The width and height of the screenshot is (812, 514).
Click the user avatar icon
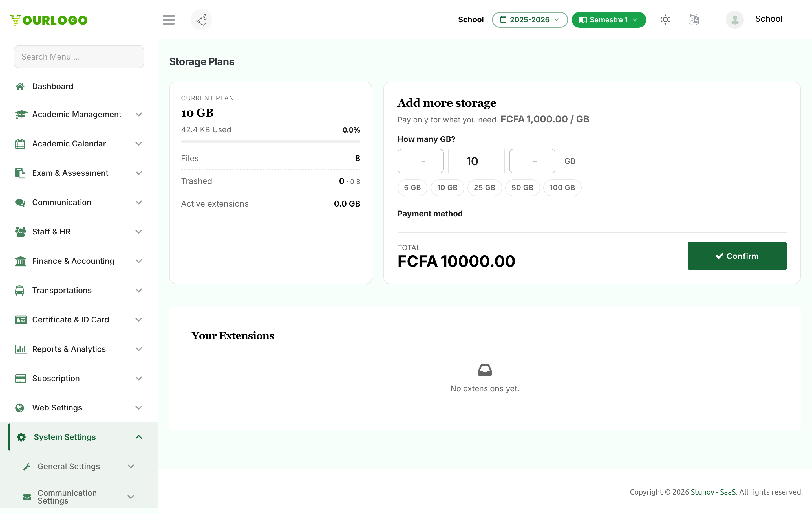tap(735, 19)
